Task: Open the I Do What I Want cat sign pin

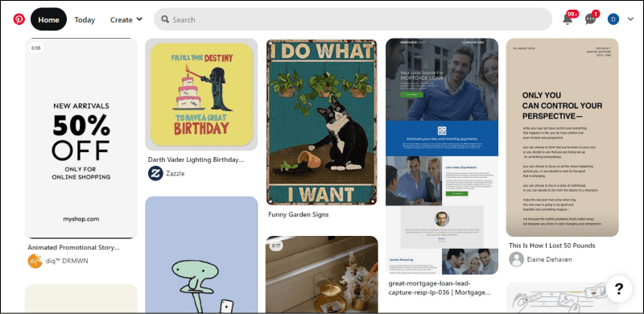Action: coord(321,122)
